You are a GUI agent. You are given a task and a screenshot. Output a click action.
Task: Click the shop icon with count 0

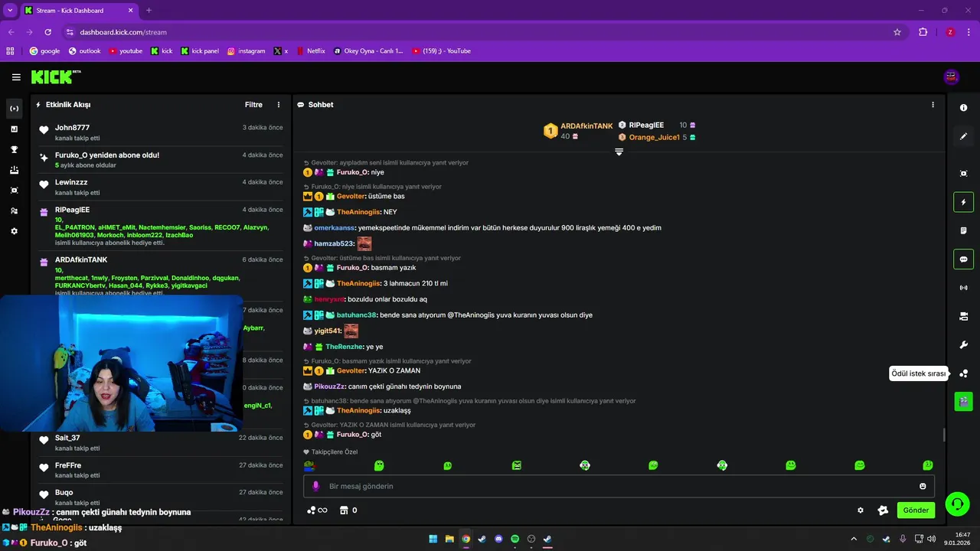[x=348, y=510]
